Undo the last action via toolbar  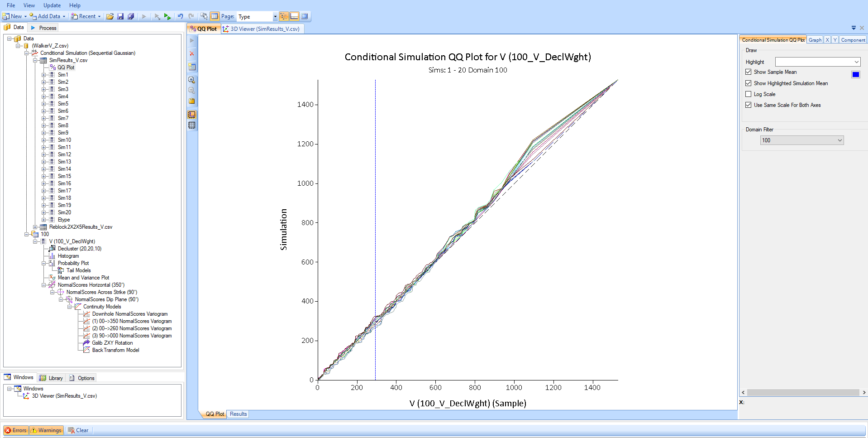tap(180, 16)
